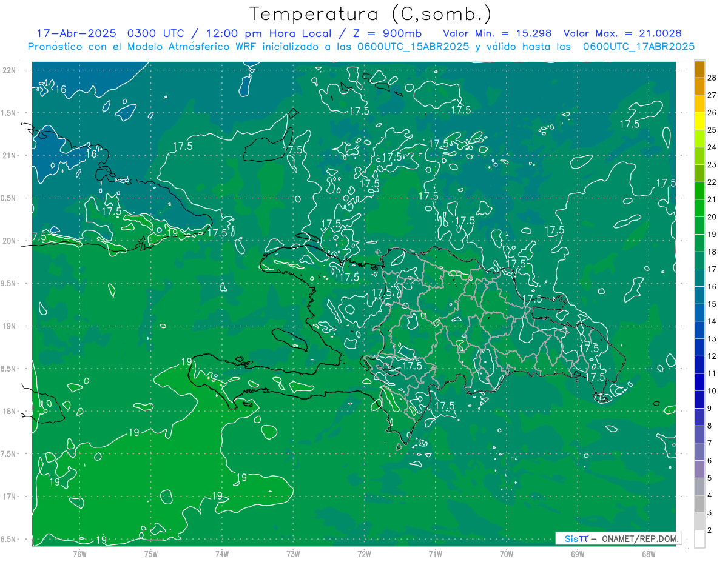Click the 'Sistπ' logo text
The image size is (728, 562).
pos(576,538)
